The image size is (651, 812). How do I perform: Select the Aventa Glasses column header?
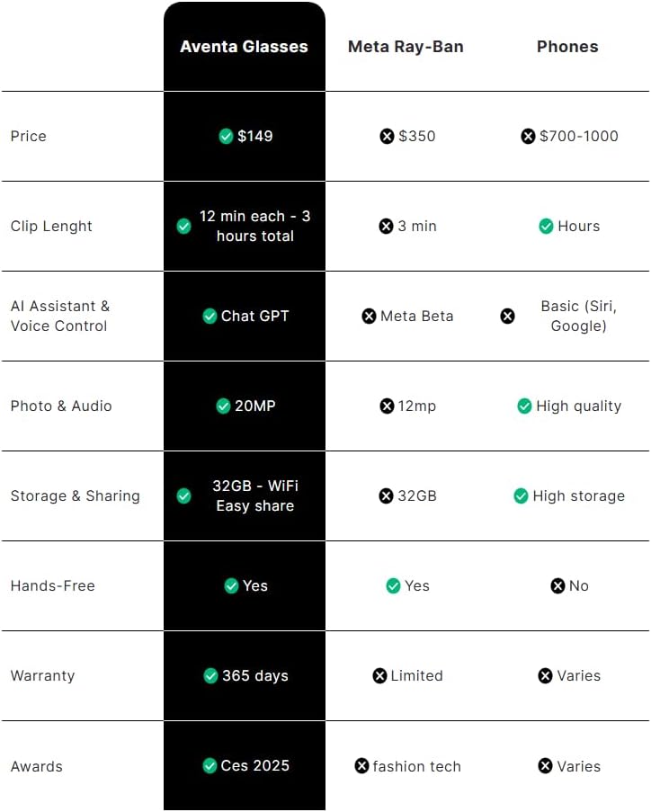coord(244,47)
